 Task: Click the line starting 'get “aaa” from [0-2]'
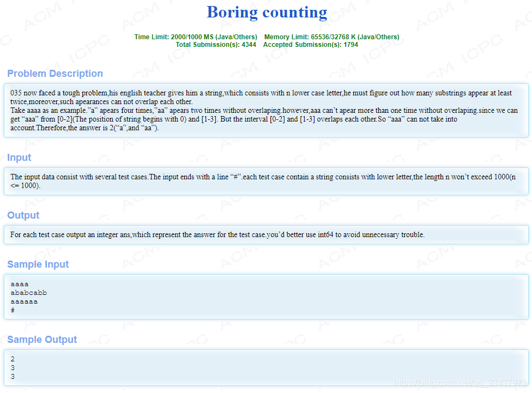[x=234, y=119]
